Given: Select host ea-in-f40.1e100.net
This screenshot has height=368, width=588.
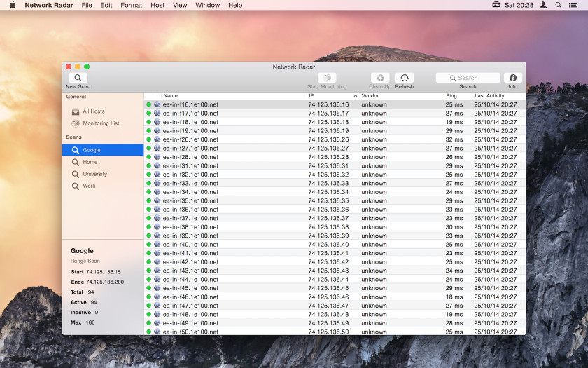Looking at the screenshot, I should 335,244.
